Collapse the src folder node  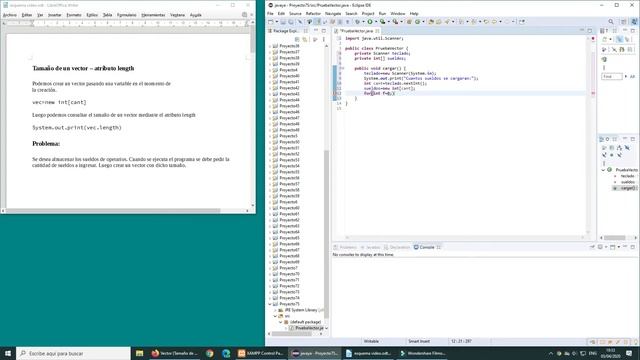click(276, 316)
